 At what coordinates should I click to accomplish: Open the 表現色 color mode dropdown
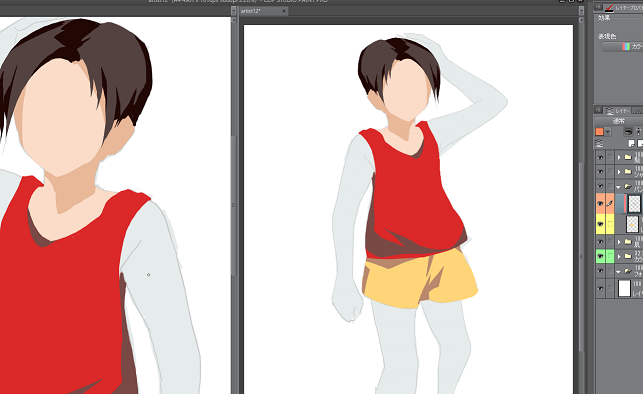[x=622, y=47]
